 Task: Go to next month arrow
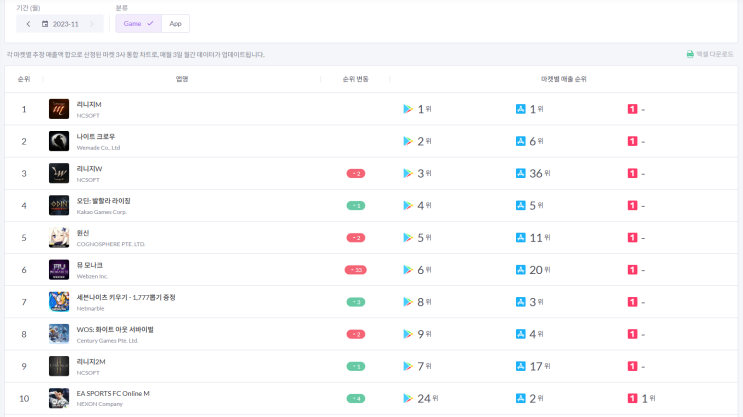(x=91, y=24)
